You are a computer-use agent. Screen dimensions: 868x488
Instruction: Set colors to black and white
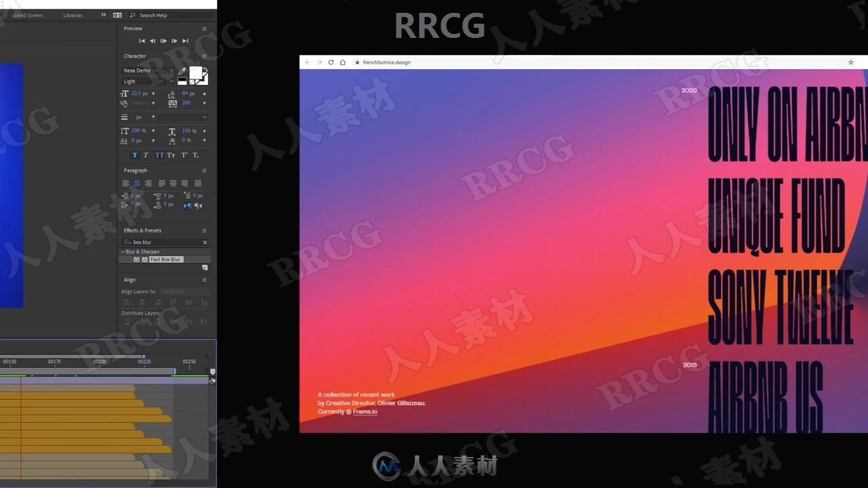coord(182,81)
